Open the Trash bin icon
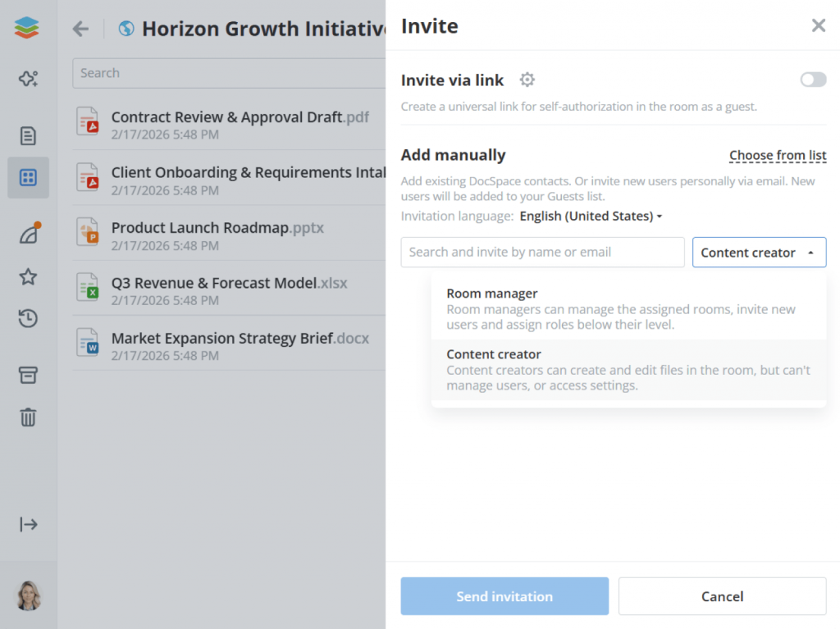Viewport: 840px width, 629px height. (28, 417)
